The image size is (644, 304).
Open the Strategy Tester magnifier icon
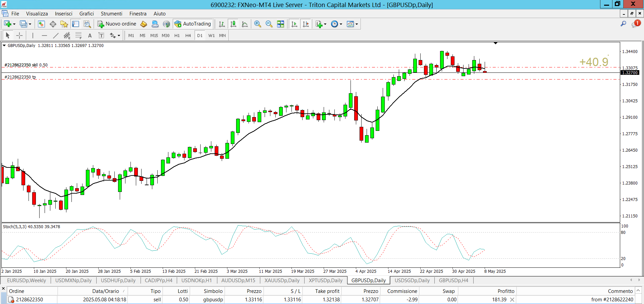[x=87, y=24]
